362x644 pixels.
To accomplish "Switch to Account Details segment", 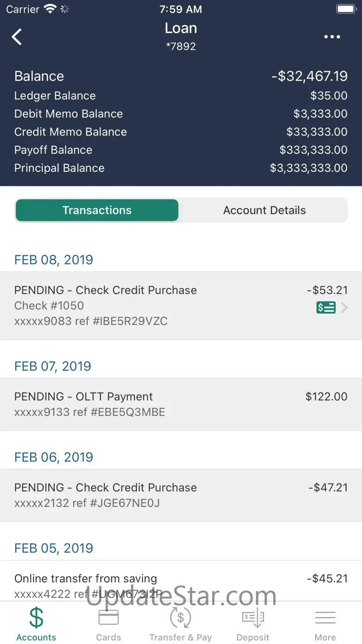I will click(x=264, y=210).
